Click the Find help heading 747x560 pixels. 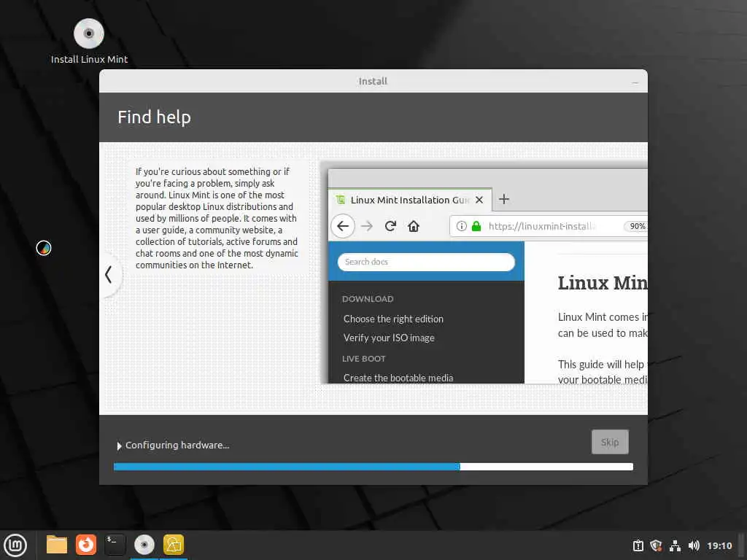[155, 117]
